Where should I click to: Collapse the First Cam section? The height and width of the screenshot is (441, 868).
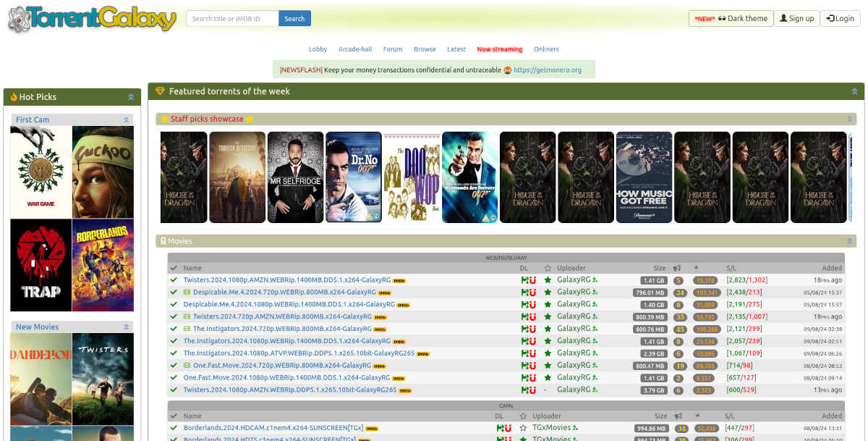126,120
